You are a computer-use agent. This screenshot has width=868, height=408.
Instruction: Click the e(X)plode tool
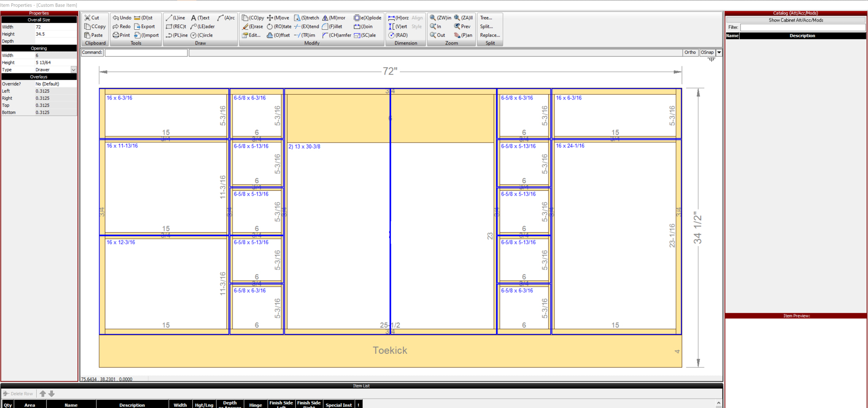[x=367, y=18]
